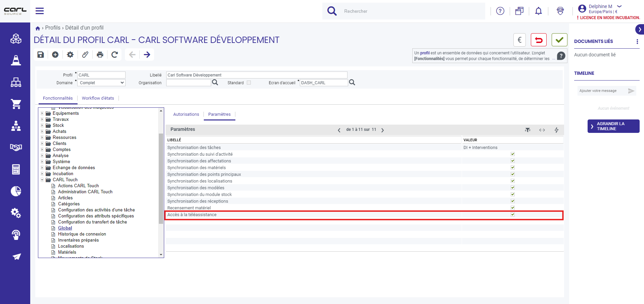Click the Add new plus icon
Viewport: 644px width, 304px height.
point(55,55)
